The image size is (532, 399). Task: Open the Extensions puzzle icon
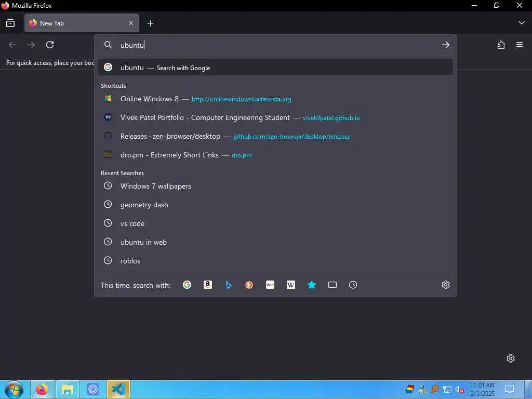click(501, 45)
